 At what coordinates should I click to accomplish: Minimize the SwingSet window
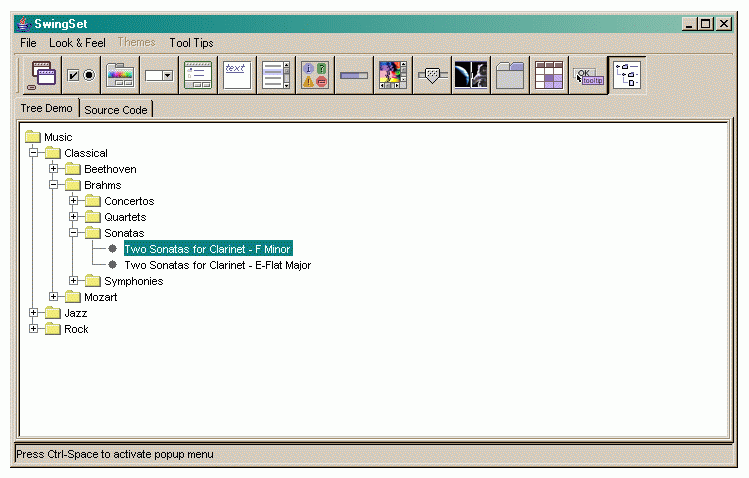click(688, 23)
